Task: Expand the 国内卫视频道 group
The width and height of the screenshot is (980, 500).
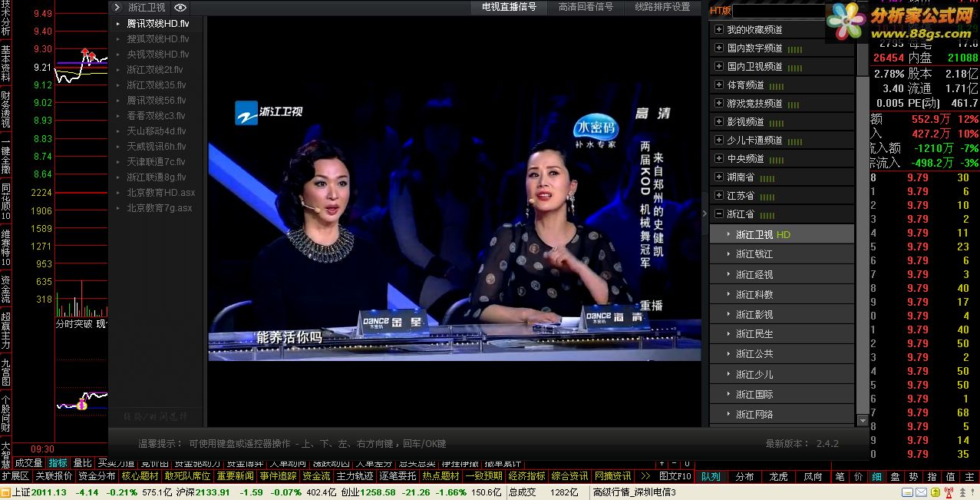Action: pyautogui.click(x=719, y=66)
